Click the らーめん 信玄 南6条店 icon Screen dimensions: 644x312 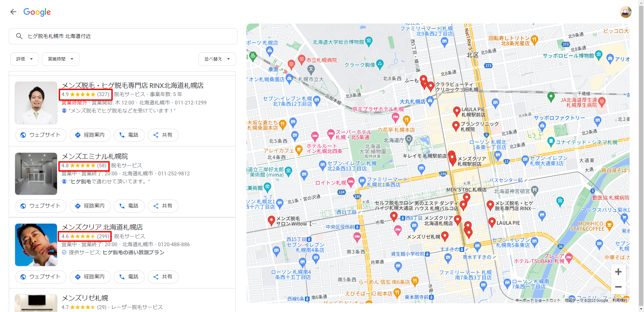tap(415, 281)
